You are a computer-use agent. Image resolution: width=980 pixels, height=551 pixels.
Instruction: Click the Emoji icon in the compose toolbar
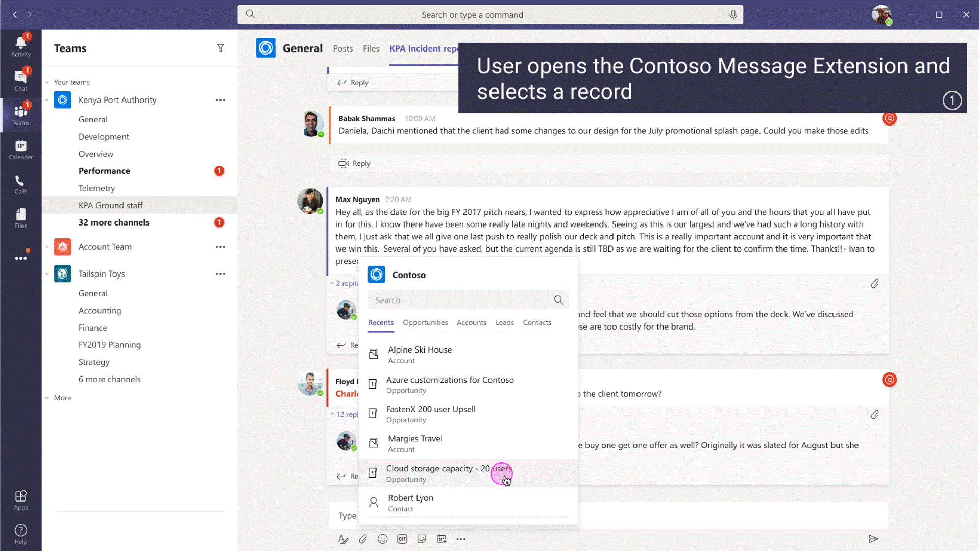click(x=382, y=538)
